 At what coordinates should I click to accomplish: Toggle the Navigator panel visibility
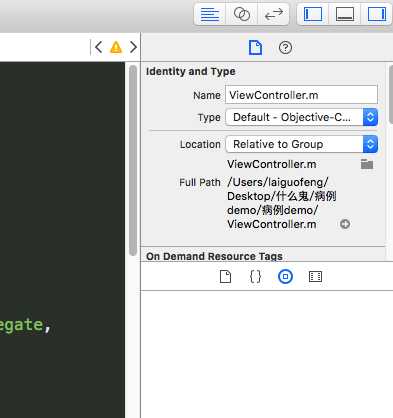tap(313, 14)
